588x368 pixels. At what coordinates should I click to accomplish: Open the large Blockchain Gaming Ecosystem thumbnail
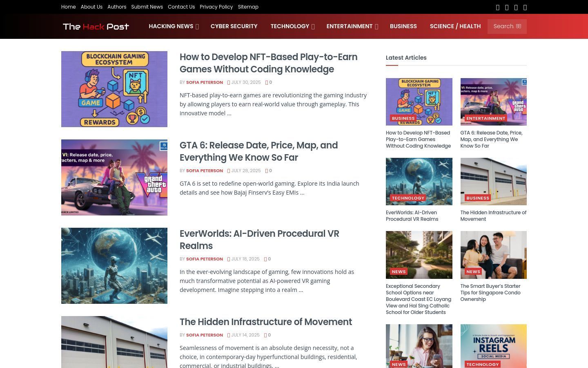tap(114, 89)
